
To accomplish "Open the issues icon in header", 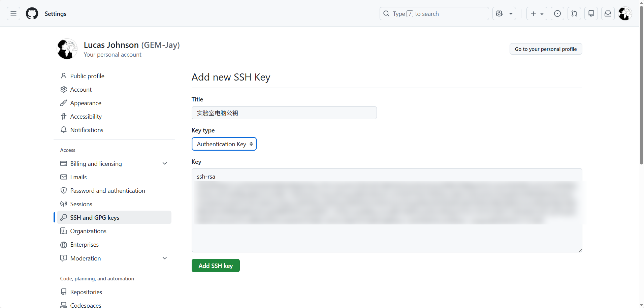I will tap(557, 13).
